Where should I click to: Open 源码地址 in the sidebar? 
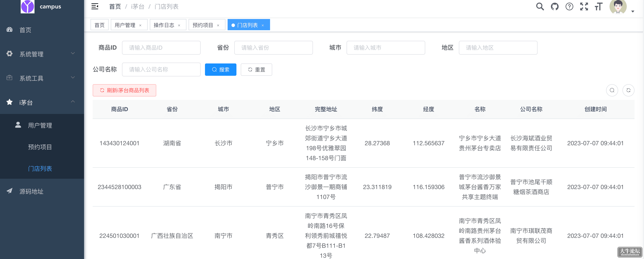pyautogui.click(x=42, y=191)
